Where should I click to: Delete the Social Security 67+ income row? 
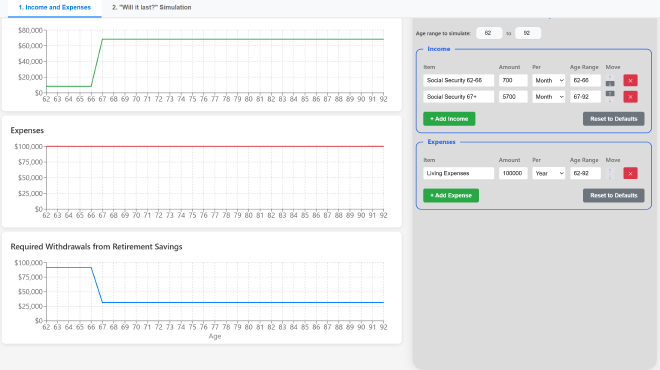point(630,97)
